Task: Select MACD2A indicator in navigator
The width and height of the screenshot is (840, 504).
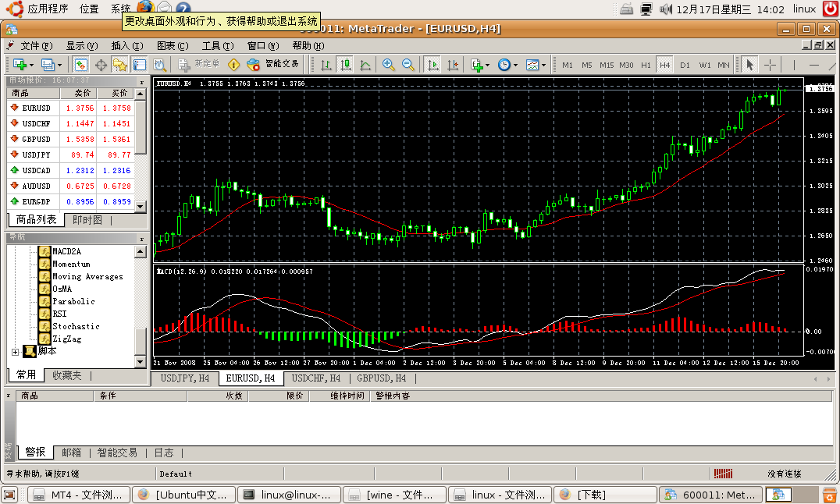Action: (x=66, y=251)
